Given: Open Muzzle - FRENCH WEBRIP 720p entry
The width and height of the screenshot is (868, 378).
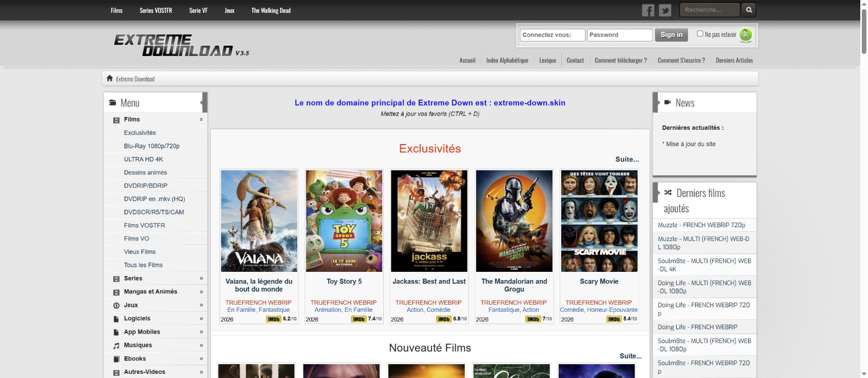Looking at the screenshot, I should click(702, 225).
